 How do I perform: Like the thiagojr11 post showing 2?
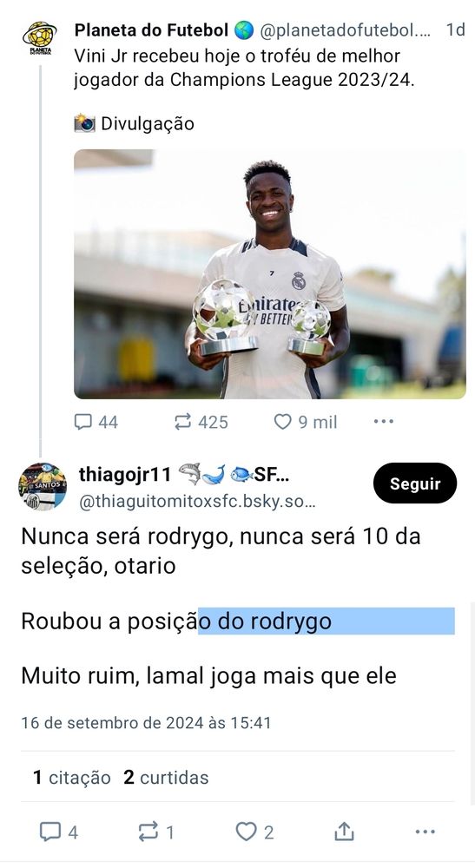254,832
